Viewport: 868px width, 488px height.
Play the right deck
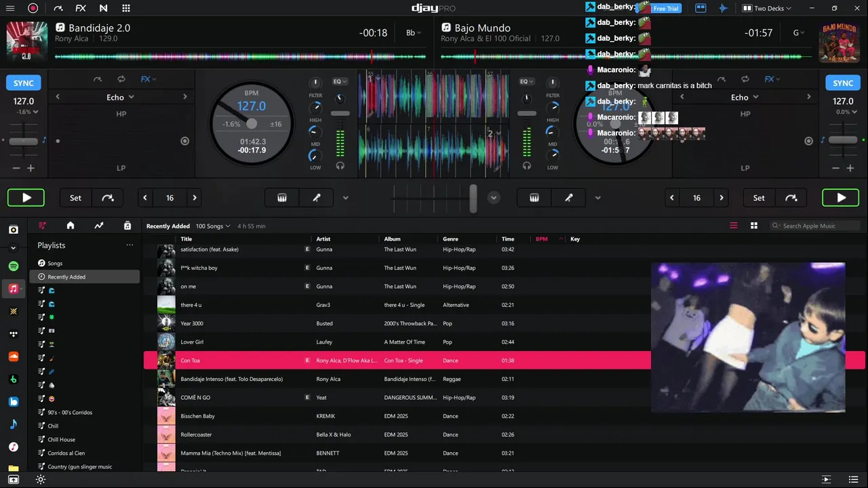tap(841, 198)
